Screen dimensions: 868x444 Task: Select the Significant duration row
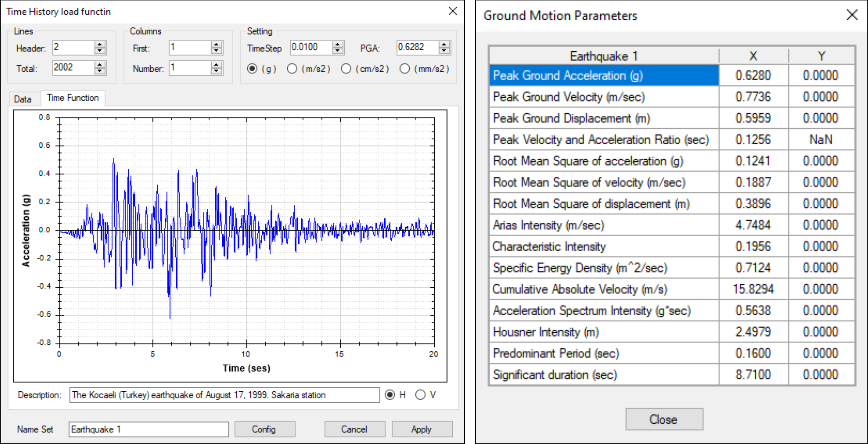672,375
